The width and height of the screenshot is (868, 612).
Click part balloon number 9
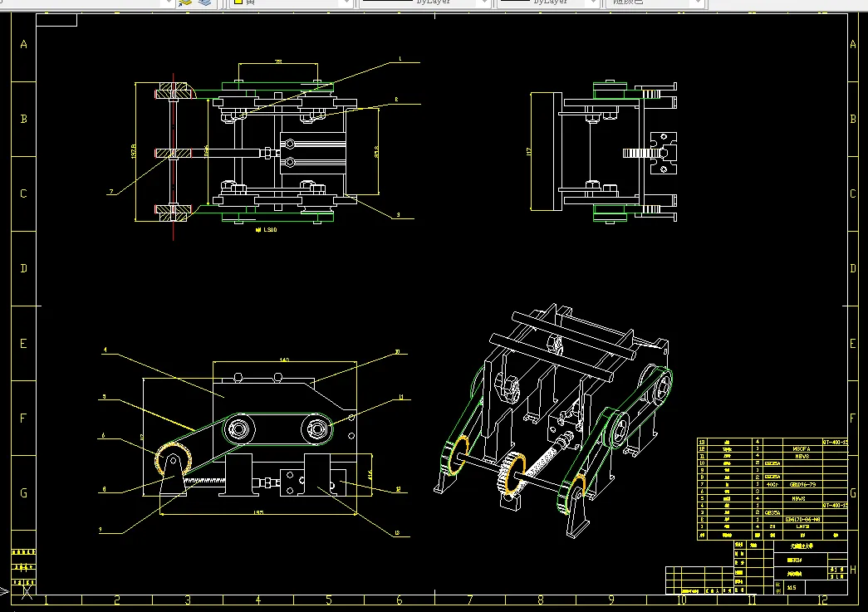101,530
